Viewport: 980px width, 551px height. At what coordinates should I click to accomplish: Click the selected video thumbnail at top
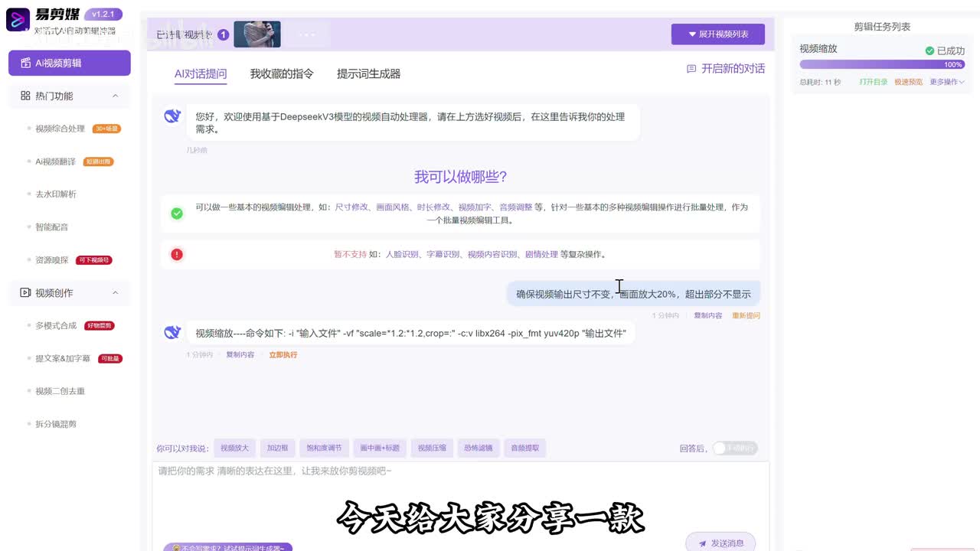pyautogui.click(x=257, y=34)
